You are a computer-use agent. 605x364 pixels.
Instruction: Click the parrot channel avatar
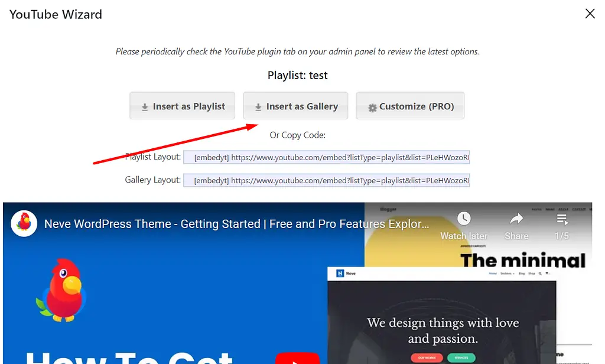(24, 224)
